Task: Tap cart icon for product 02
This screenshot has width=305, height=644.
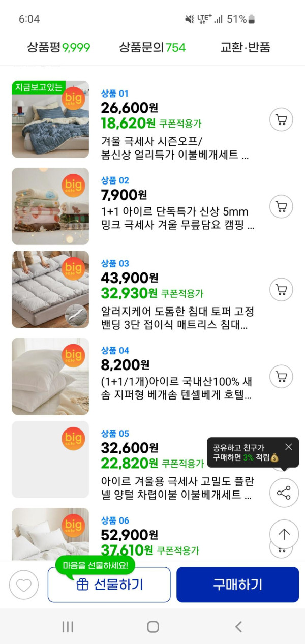Action: [281, 206]
